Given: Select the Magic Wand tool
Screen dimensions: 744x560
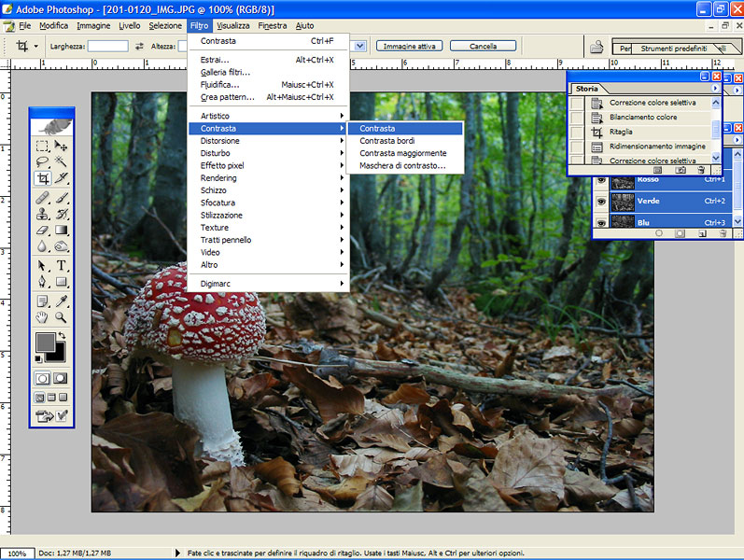Looking at the screenshot, I should (x=62, y=162).
